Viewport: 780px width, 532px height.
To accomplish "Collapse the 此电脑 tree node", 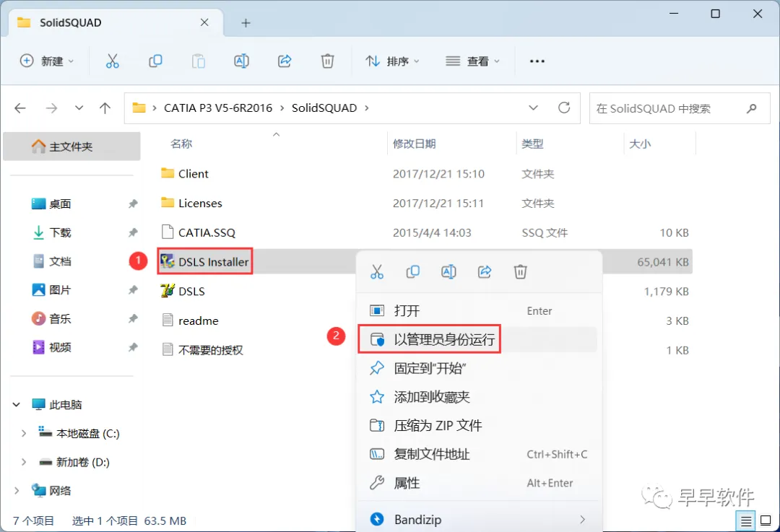I will tap(17, 405).
